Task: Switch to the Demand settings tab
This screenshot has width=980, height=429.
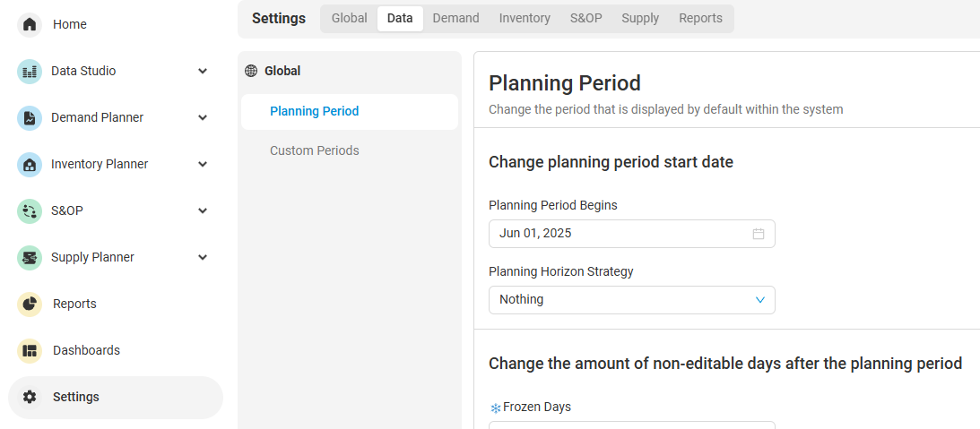Action: [455, 18]
